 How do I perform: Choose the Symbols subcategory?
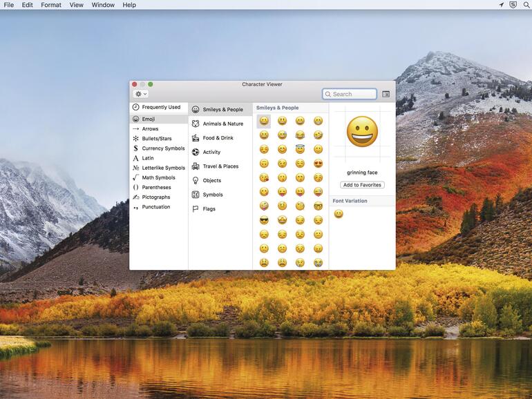220,195
